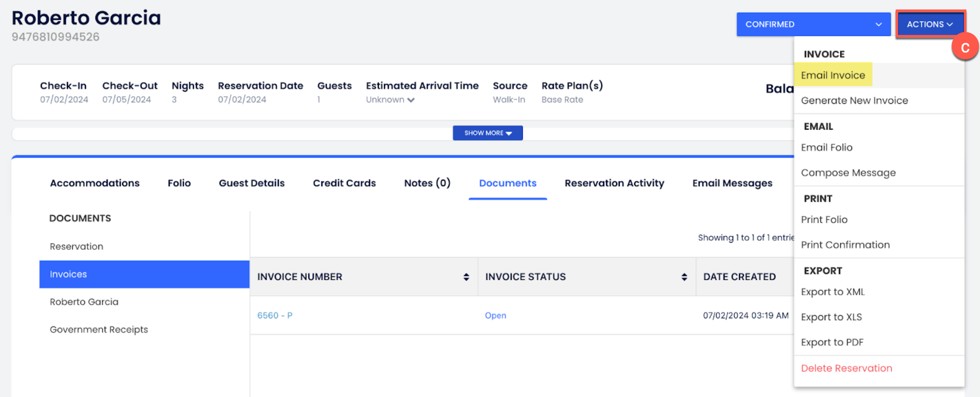Select the Documents tab
The height and width of the screenshot is (397, 980).
(508, 183)
